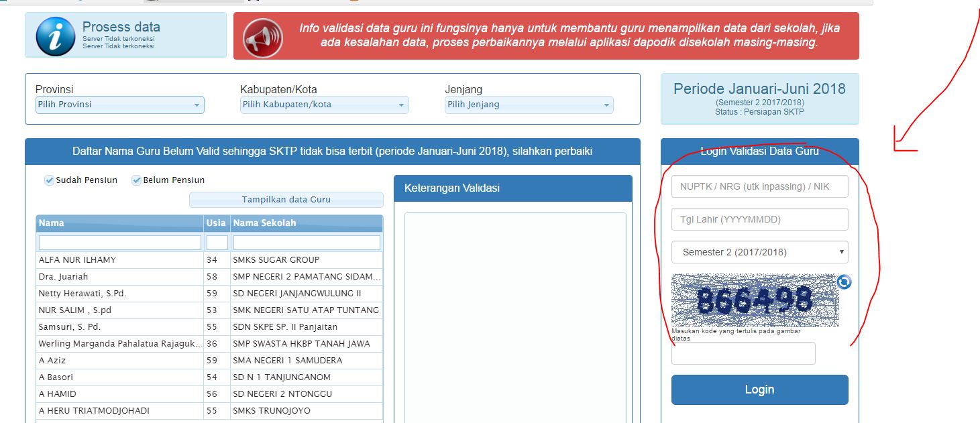Image resolution: width=980 pixels, height=423 pixels.
Task: Click school cell SD N 1 TANJUNGANOM
Action: tap(307, 377)
